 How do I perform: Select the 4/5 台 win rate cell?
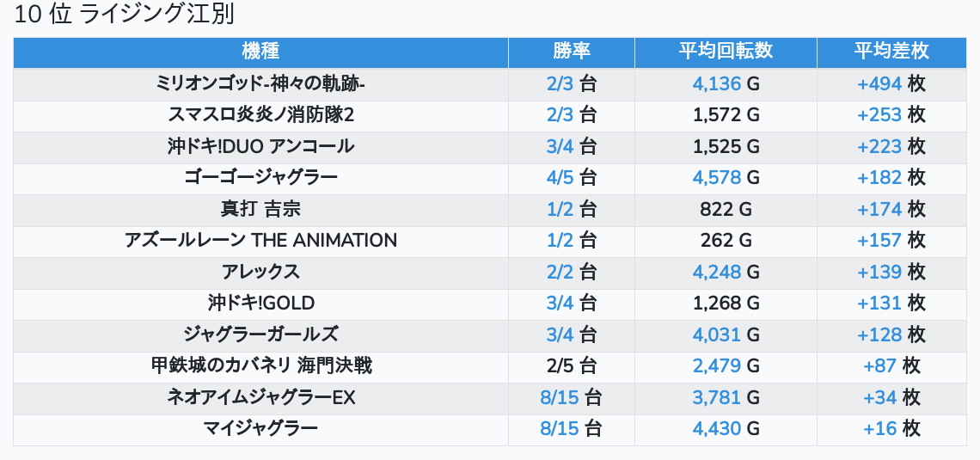(x=572, y=178)
